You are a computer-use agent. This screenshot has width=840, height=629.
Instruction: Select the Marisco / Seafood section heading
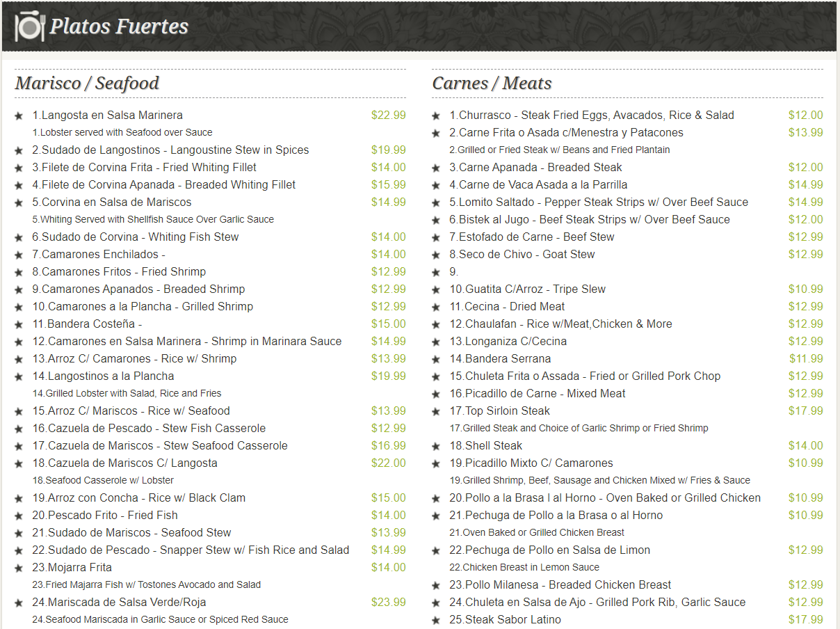tap(87, 83)
